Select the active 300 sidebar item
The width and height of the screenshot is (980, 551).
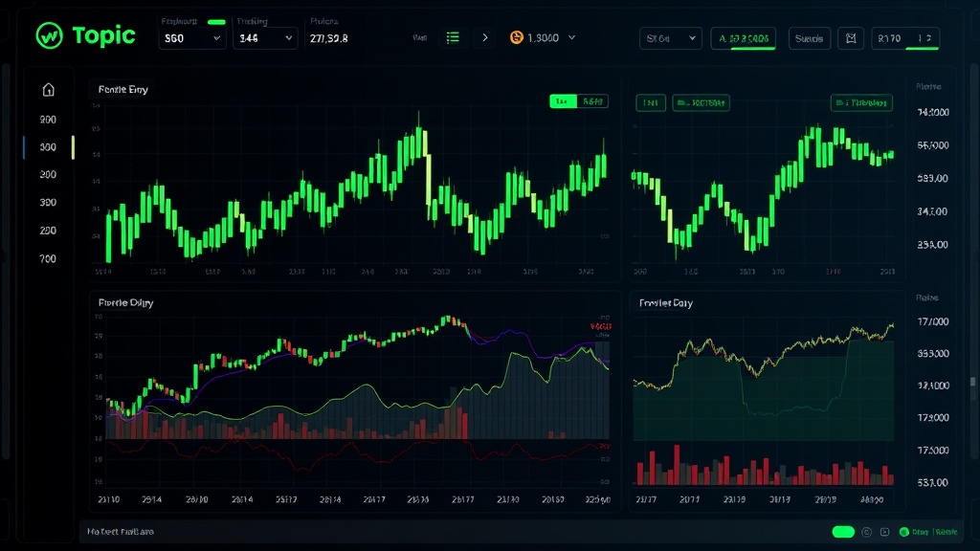point(48,147)
